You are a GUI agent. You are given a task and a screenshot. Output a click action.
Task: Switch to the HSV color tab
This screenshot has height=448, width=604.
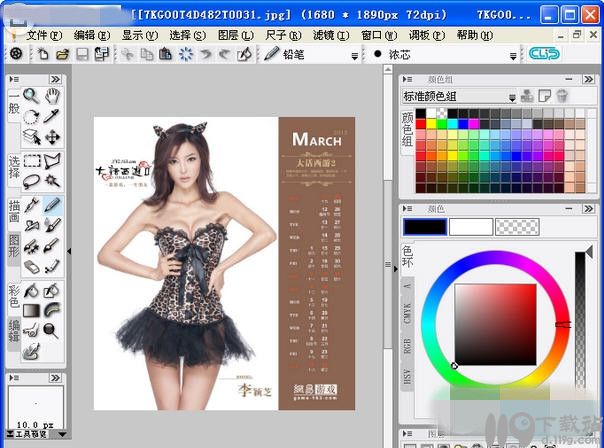(x=407, y=376)
